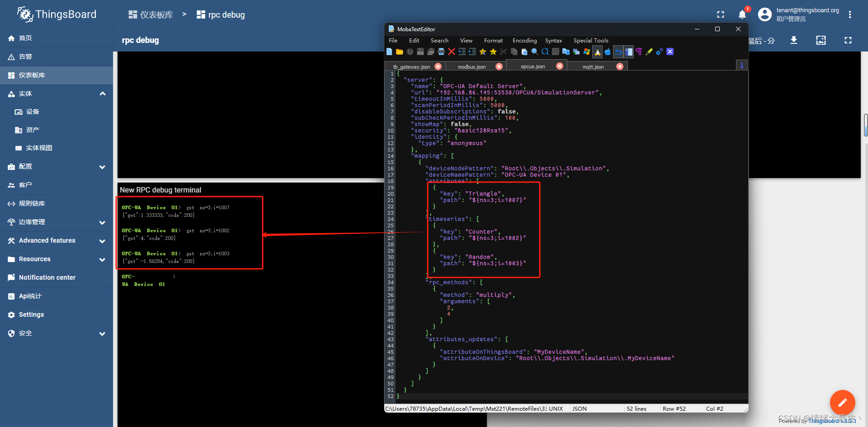Image resolution: width=868 pixels, height=427 pixels.
Task: Select Linux penguin line-ending format icon
Action: [x=598, y=52]
